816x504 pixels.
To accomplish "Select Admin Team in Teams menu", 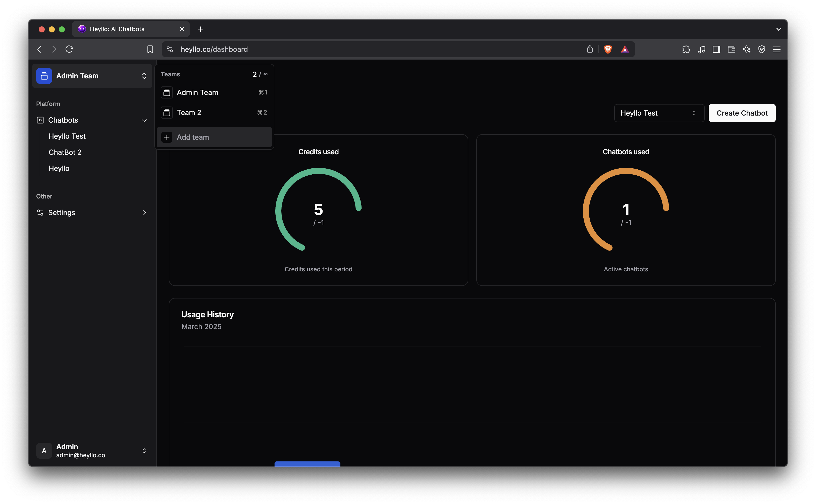I will coord(214,92).
